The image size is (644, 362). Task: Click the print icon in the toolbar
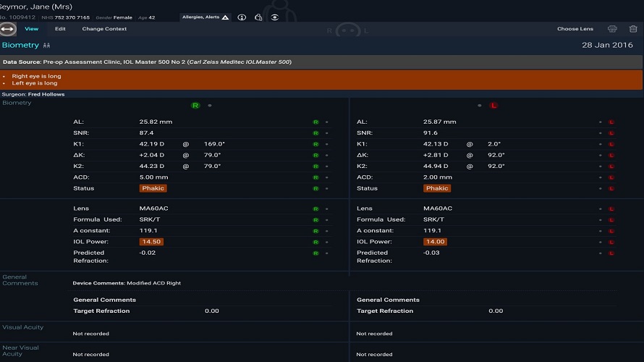point(612,29)
